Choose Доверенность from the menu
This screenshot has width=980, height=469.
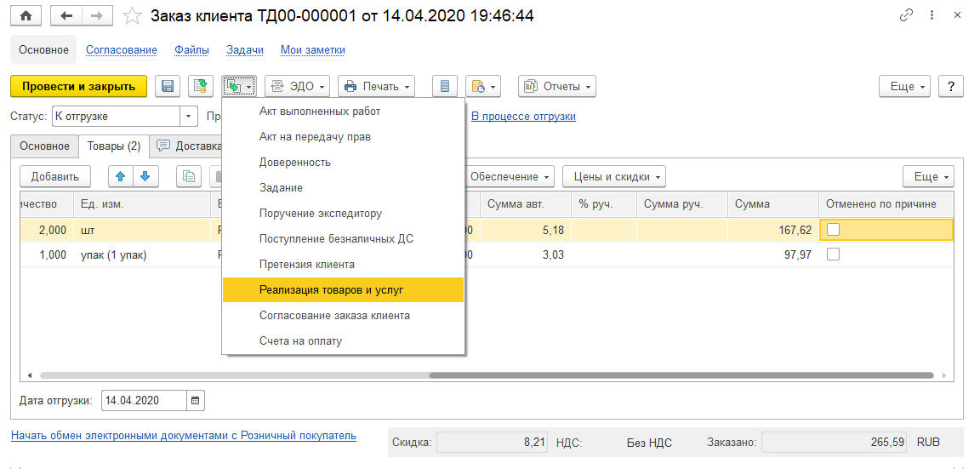(x=343, y=163)
